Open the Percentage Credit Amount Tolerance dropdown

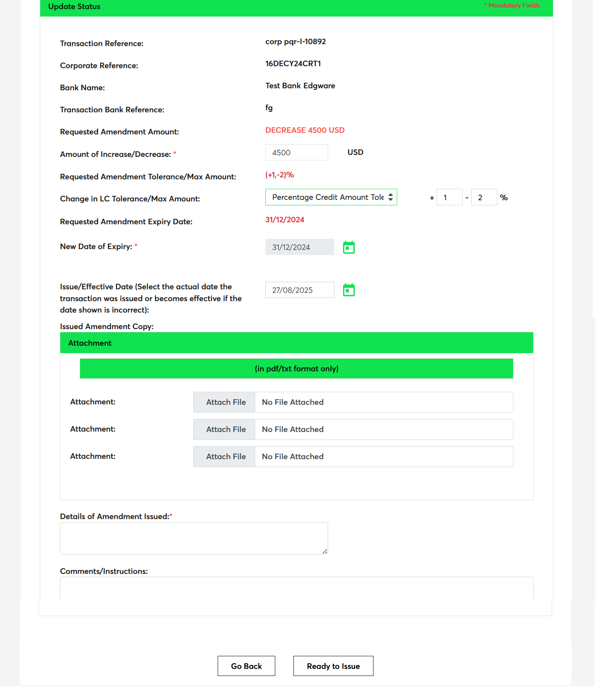[x=331, y=197]
